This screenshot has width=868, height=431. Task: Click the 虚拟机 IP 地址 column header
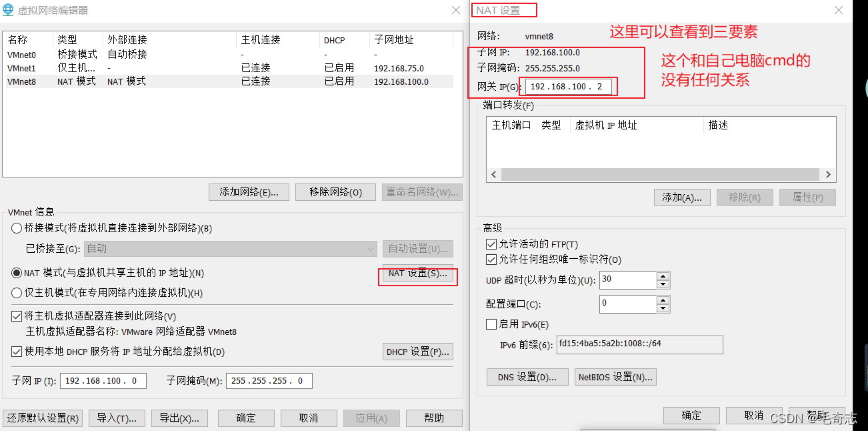pyautogui.click(x=637, y=125)
